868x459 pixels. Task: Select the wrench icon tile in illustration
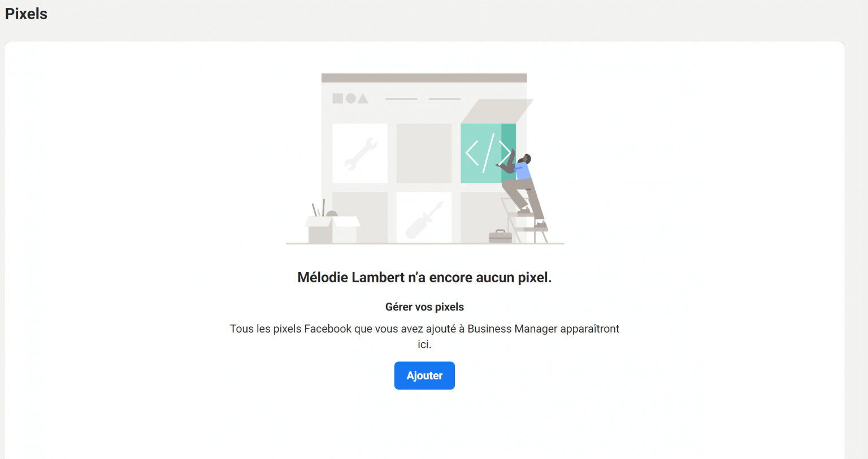point(360,153)
